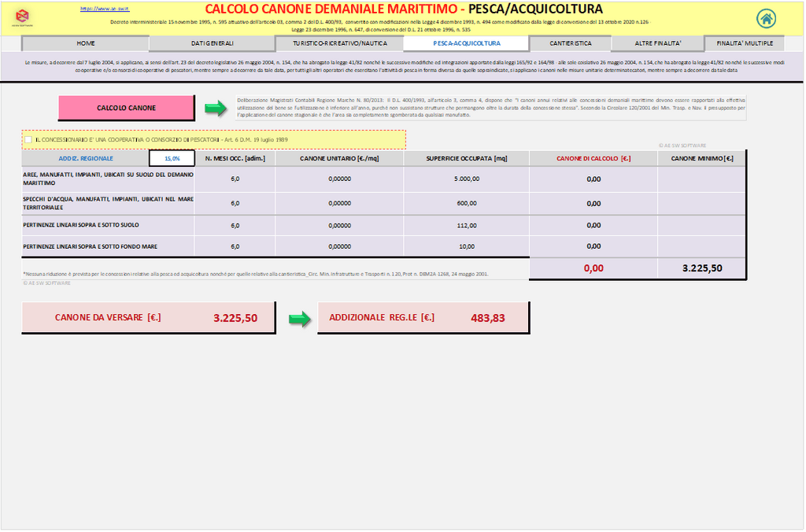Open the HOME tab
The image size is (806, 532).
click(x=85, y=43)
